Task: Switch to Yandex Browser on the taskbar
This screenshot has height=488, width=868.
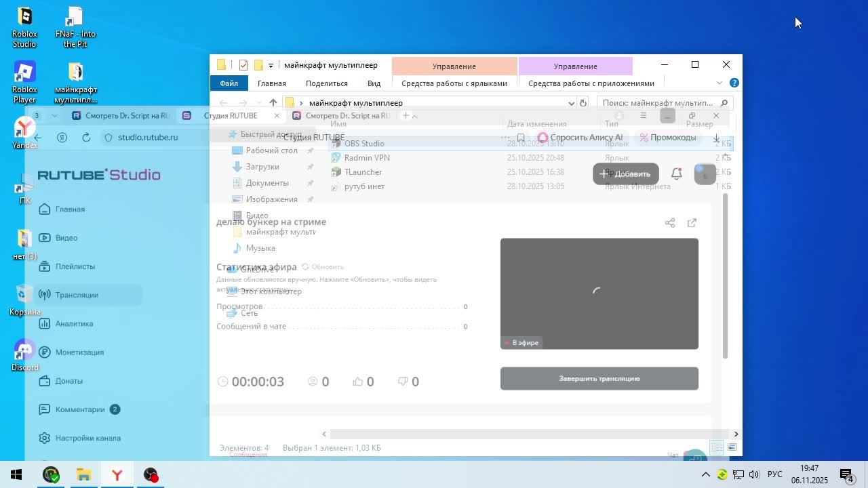Action: [117, 474]
